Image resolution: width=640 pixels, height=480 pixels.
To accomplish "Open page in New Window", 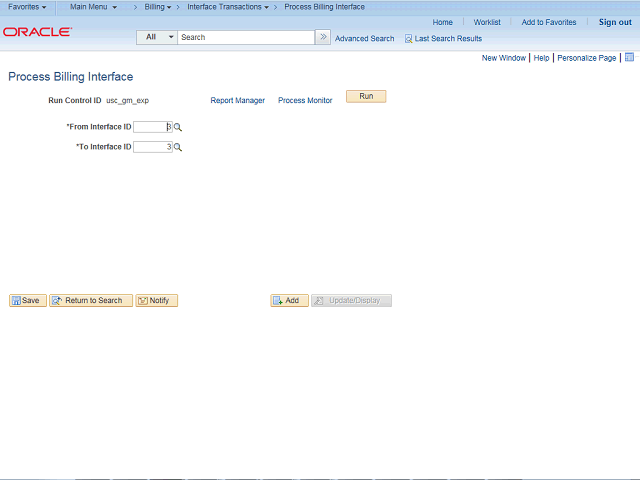I will pos(504,58).
